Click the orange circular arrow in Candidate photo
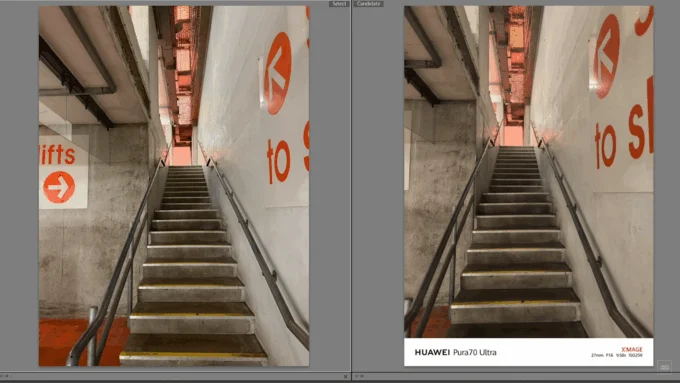 [607, 56]
